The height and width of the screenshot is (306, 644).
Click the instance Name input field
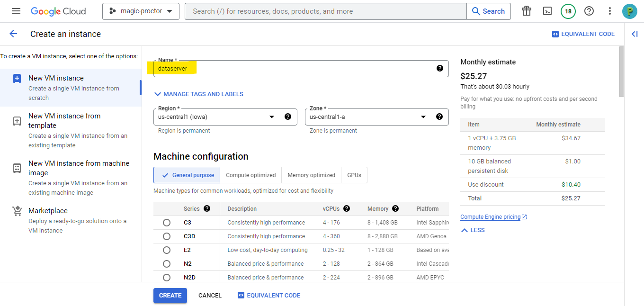(x=294, y=69)
